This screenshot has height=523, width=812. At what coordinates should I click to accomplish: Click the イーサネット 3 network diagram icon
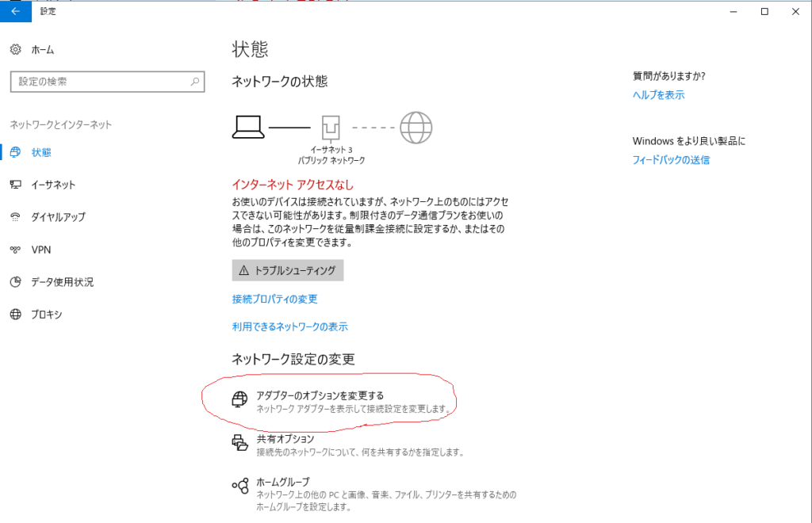[331, 127]
